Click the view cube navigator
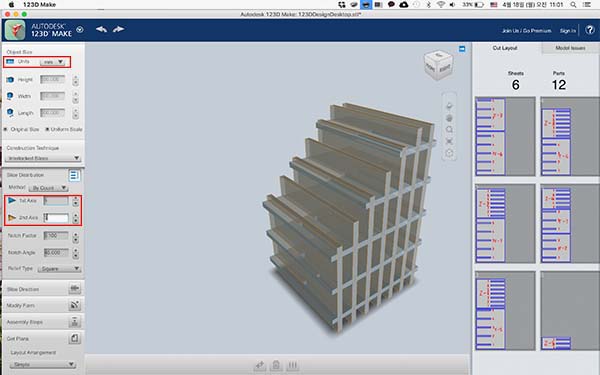This screenshot has width=600, height=375. click(x=439, y=66)
